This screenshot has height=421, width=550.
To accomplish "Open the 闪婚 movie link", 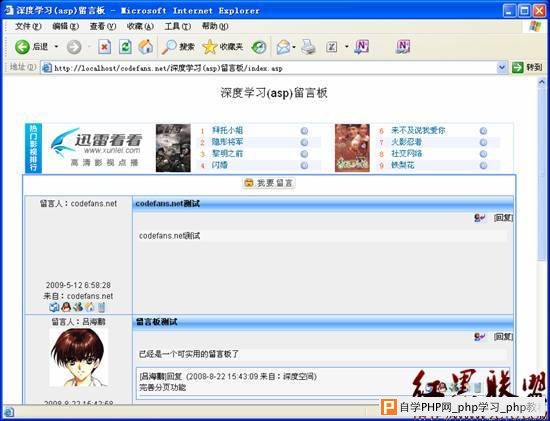I will [x=220, y=165].
